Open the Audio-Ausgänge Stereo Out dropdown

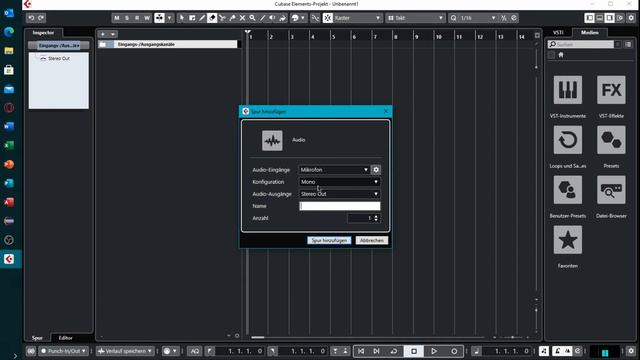(340, 194)
